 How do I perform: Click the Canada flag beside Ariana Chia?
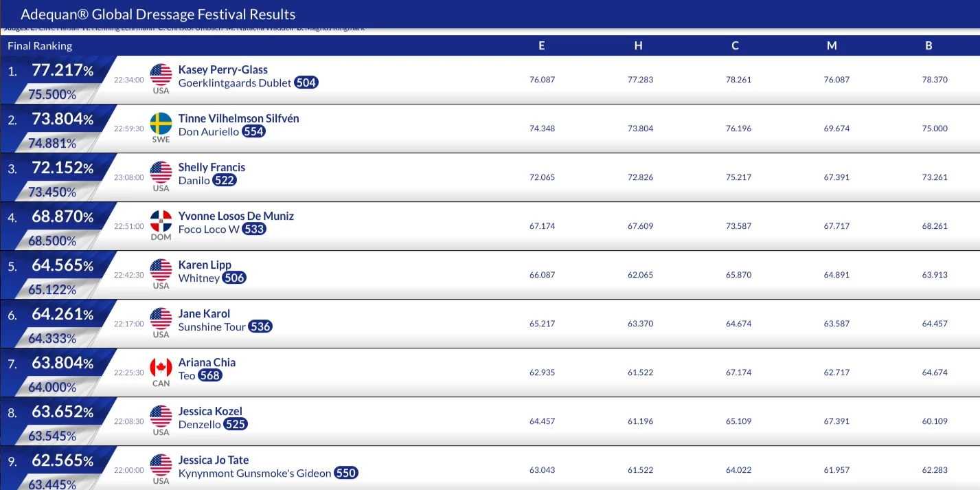click(161, 368)
